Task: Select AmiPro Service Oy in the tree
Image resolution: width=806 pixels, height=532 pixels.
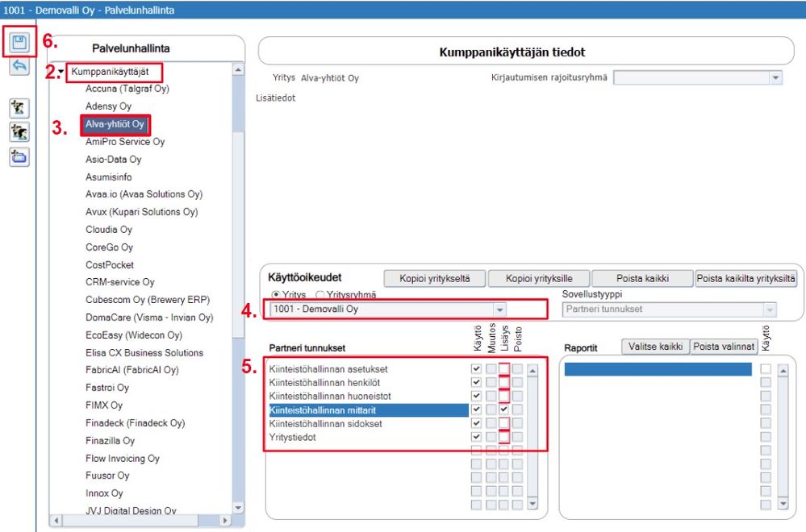Action: [125, 142]
